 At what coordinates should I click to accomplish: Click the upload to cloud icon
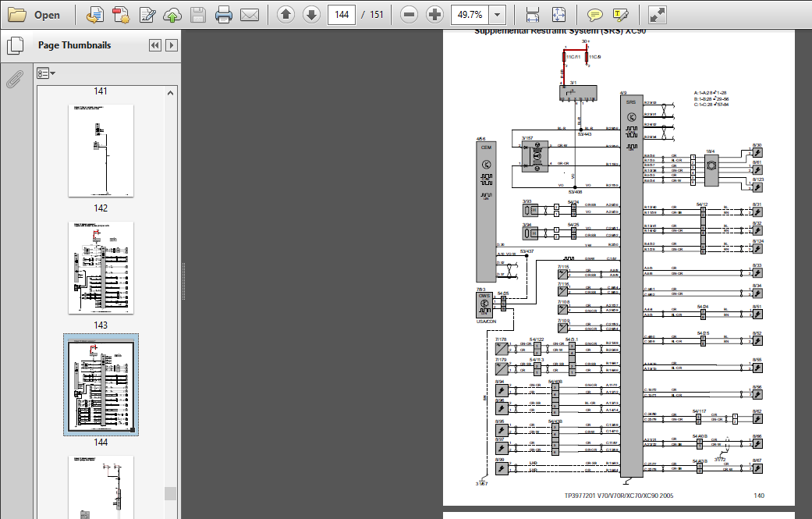(172, 15)
